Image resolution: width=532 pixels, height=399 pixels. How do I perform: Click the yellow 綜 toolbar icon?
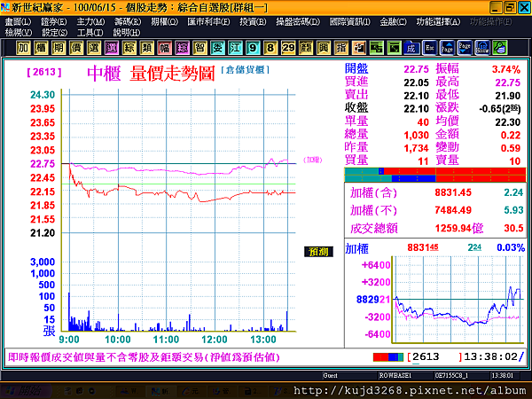click(129, 48)
